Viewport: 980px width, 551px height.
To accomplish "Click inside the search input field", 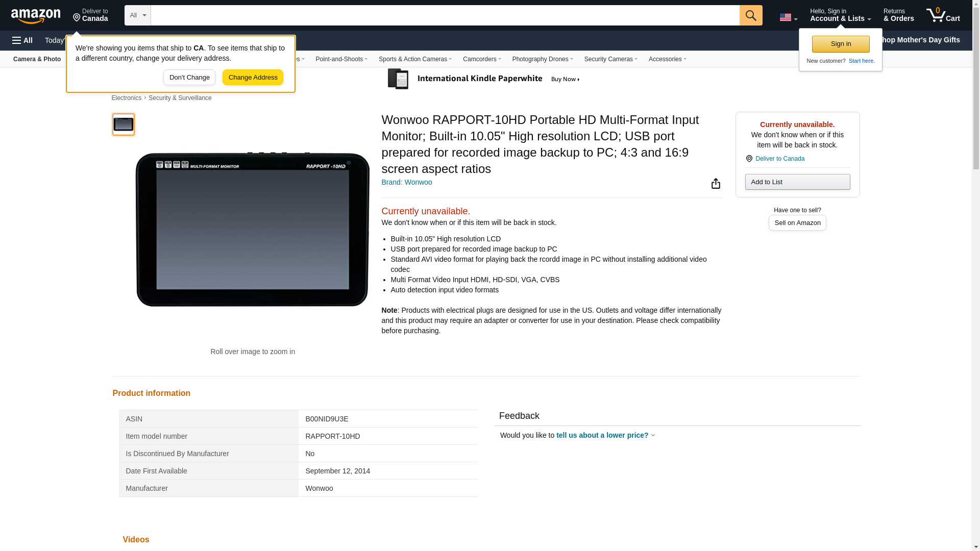I will 444,15.
